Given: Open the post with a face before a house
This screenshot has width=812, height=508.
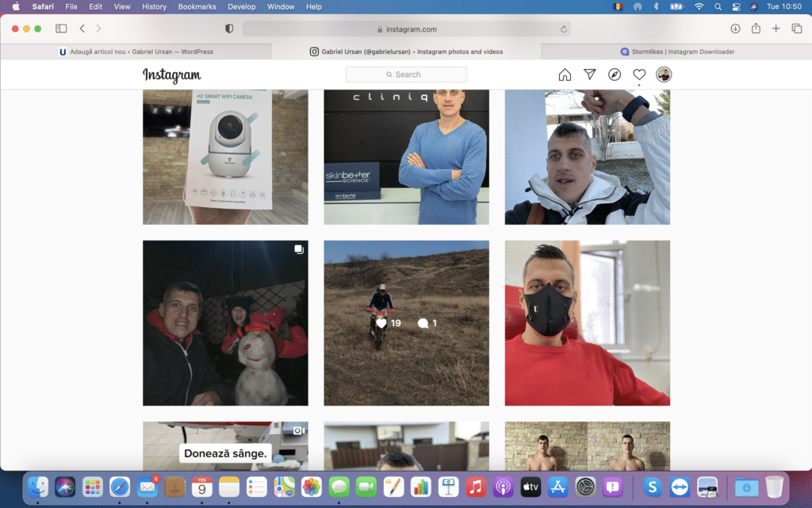Looking at the screenshot, I should coord(406,446).
